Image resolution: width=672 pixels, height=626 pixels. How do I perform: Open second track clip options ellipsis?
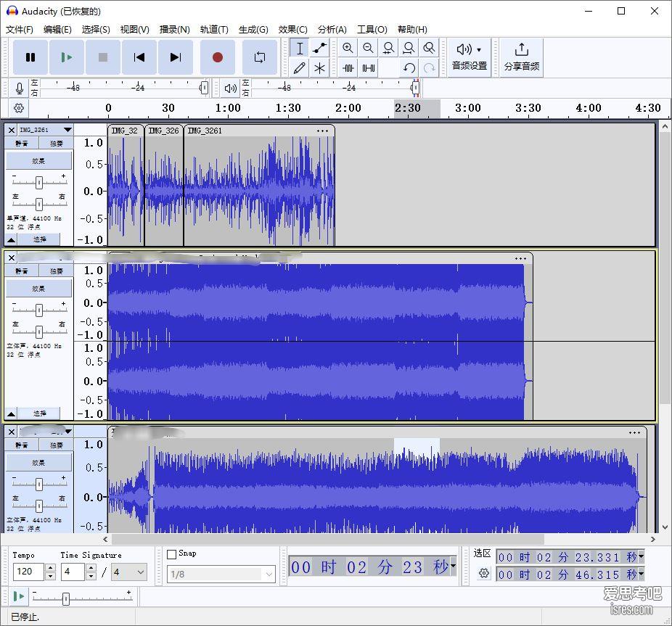click(x=520, y=259)
